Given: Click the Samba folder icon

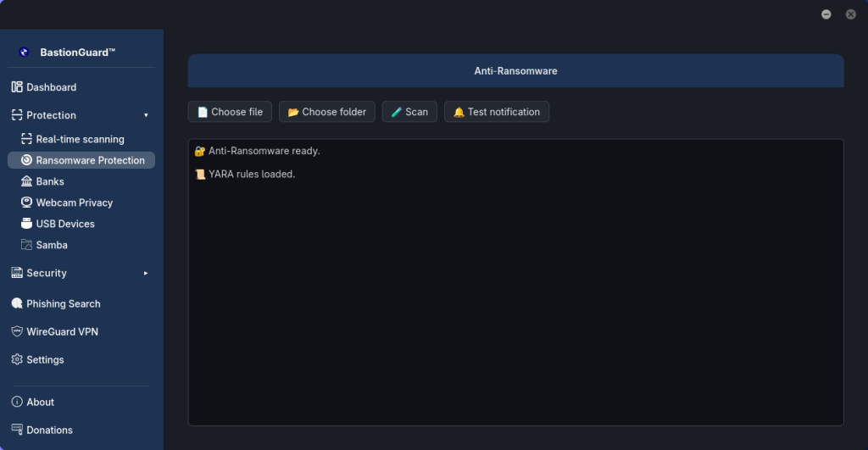Looking at the screenshot, I should 26,244.
